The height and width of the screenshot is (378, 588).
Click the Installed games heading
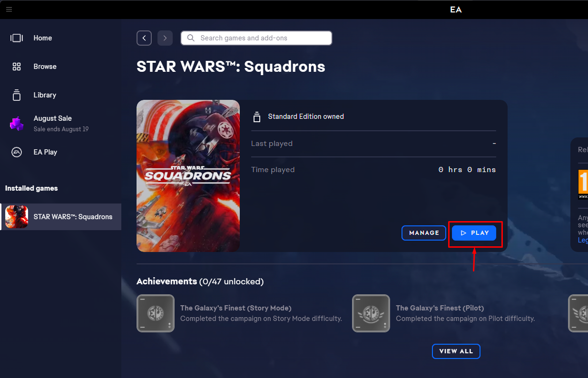point(31,188)
